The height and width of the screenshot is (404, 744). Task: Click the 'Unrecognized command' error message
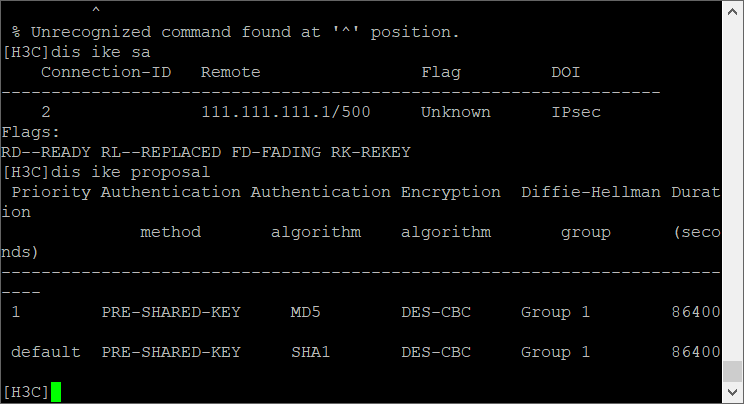pyautogui.click(x=240, y=32)
